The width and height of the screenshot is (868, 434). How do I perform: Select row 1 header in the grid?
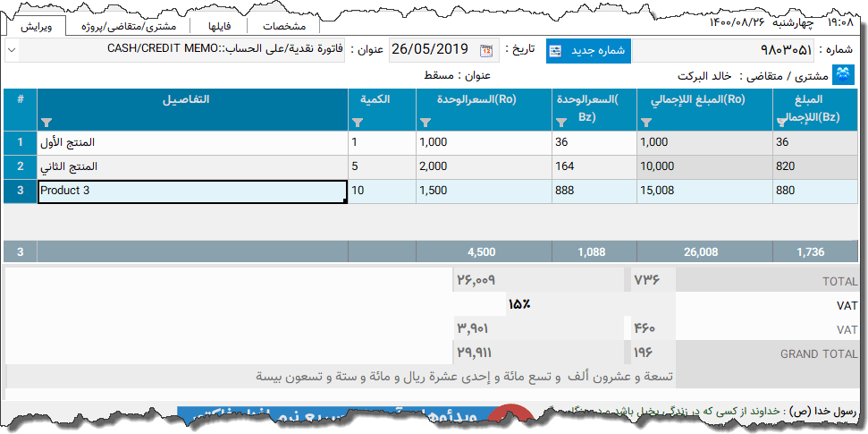[20, 142]
